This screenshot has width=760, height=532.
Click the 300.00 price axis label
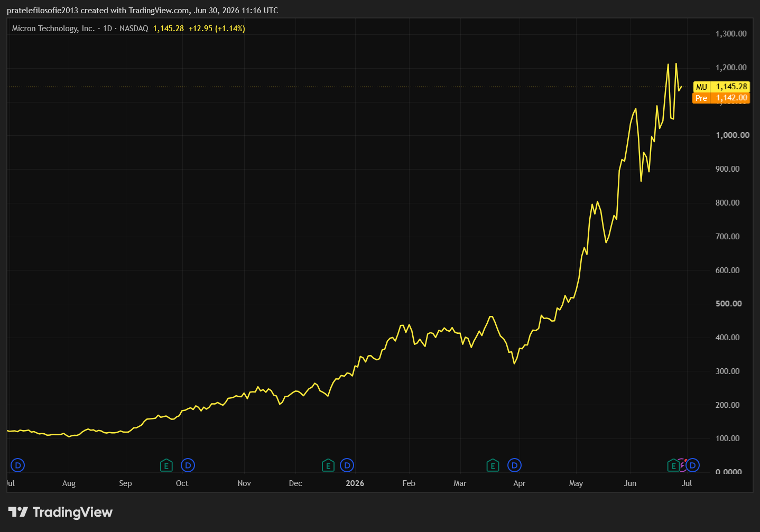click(x=728, y=371)
